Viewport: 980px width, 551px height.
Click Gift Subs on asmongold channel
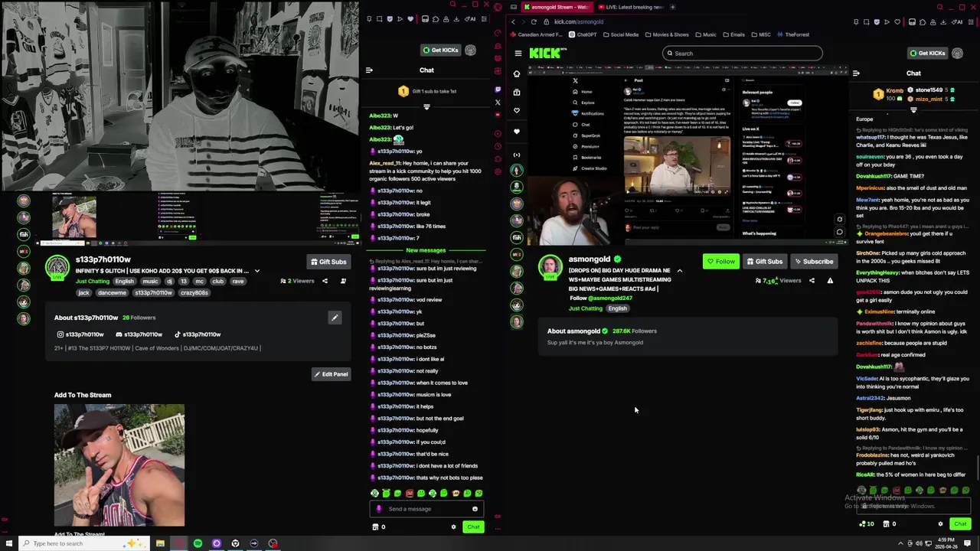(764, 262)
